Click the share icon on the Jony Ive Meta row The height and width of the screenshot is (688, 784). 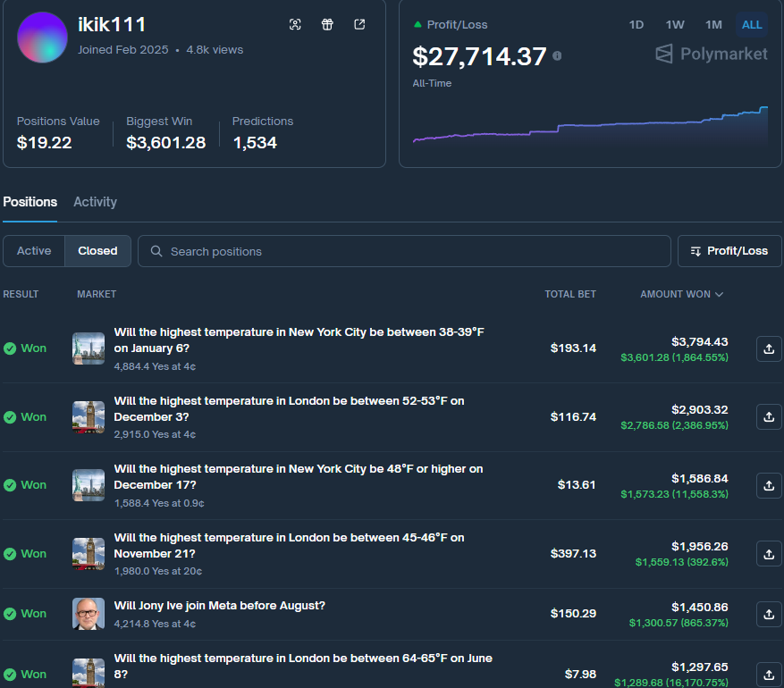(x=768, y=614)
